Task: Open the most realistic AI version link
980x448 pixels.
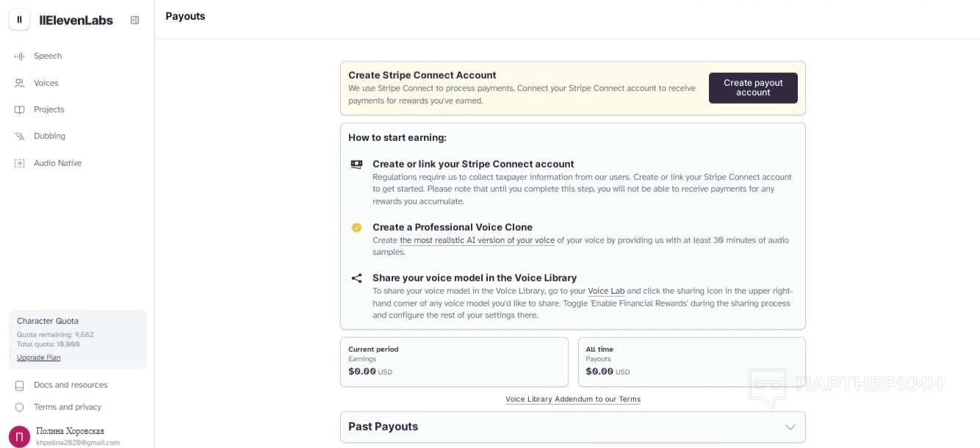Action: click(x=477, y=241)
